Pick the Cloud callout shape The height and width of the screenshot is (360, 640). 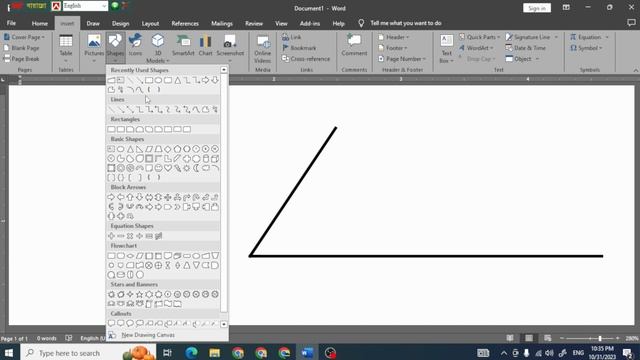140,323
